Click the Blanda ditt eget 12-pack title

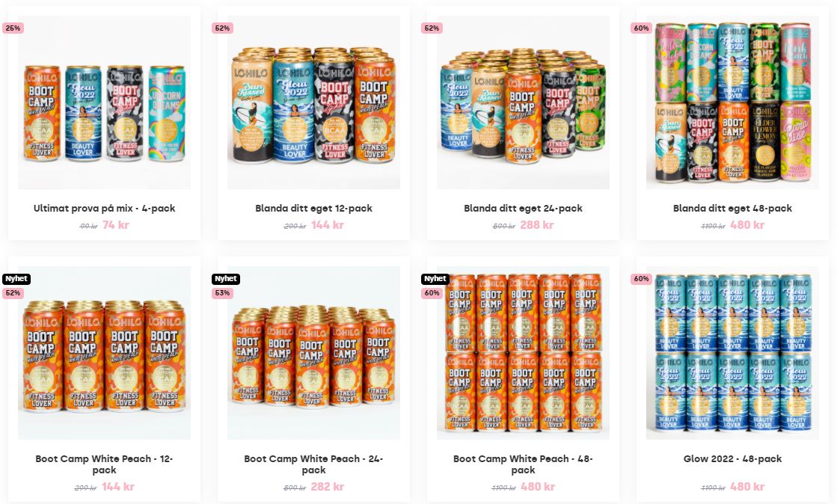(x=313, y=208)
